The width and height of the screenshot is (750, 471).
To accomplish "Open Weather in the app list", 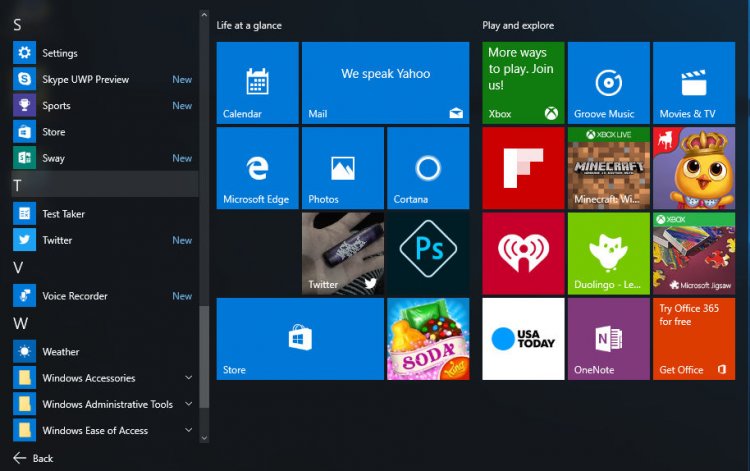I will 104,351.
